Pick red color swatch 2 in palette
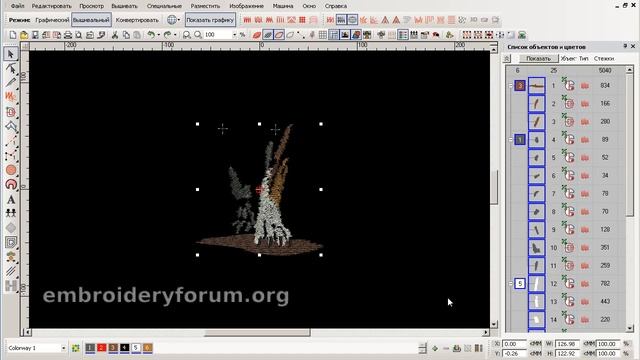This screenshot has height=360, width=640. point(102,348)
